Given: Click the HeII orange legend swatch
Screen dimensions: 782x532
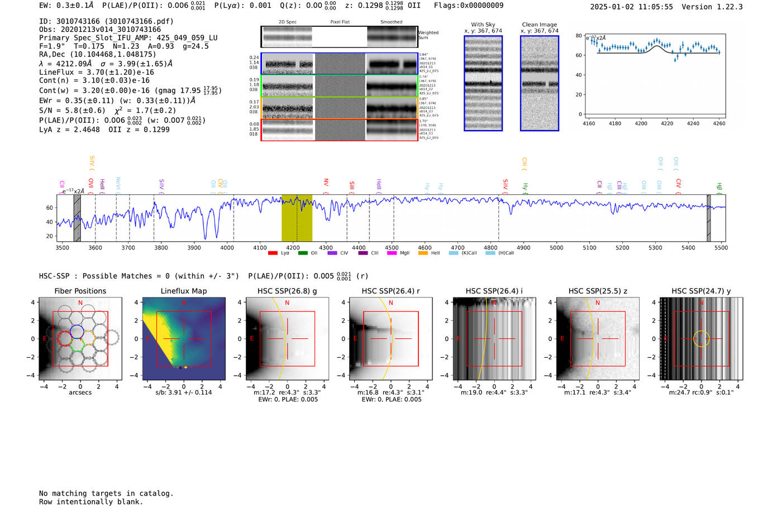Looking at the screenshot, I should (x=423, y=253).
